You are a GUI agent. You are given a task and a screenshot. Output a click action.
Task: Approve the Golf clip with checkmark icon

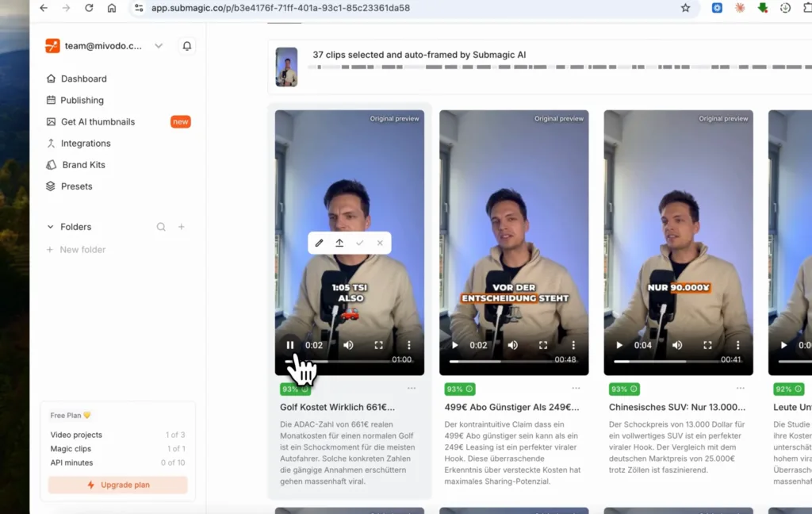(x=359, y=243)
